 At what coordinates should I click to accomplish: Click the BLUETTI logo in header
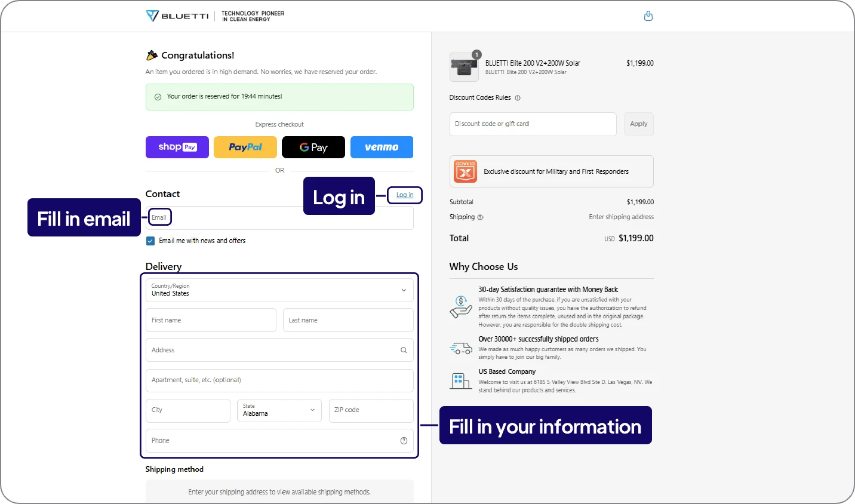click(177, 16)
